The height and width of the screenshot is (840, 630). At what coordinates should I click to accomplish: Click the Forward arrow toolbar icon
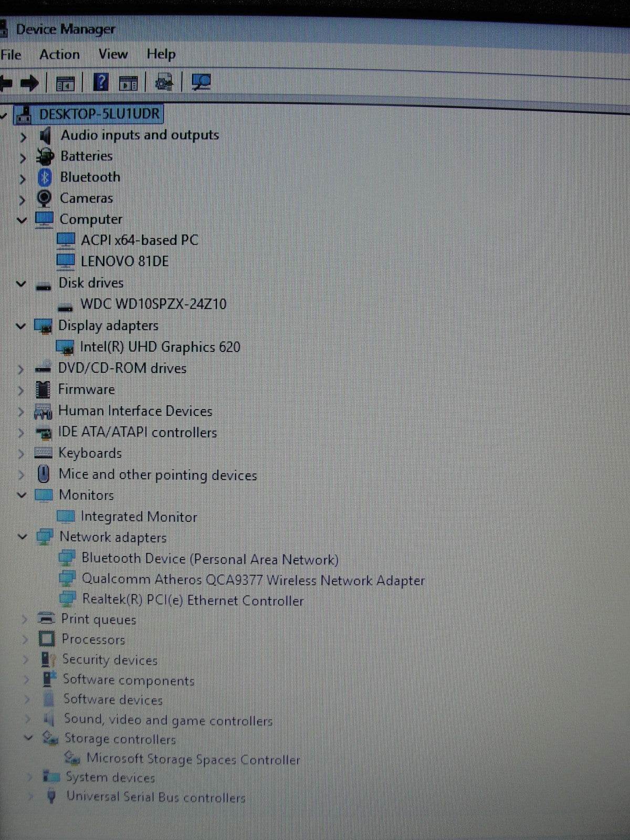29,82
